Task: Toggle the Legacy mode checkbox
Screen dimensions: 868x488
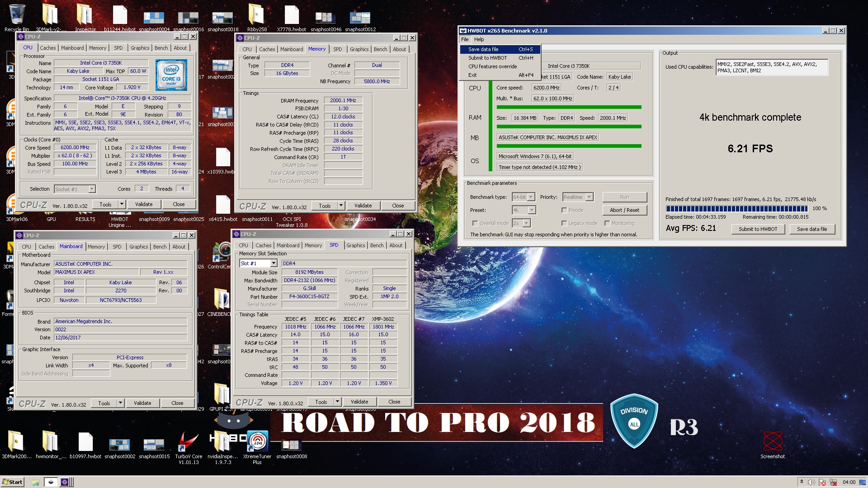Action: coord(564,223)
